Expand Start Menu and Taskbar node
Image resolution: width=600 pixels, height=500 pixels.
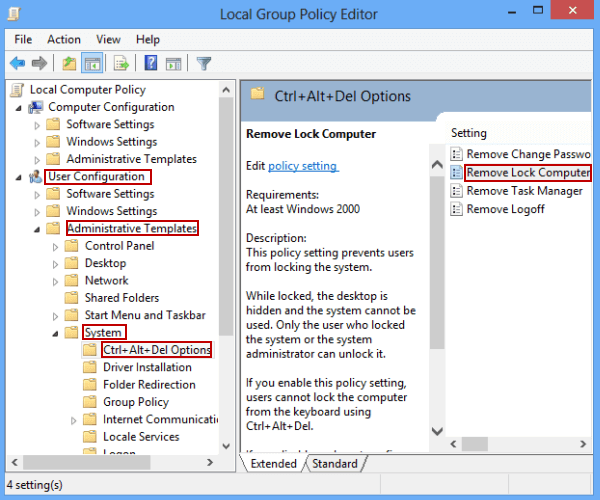pyautogui.click(x=55, y=316)
